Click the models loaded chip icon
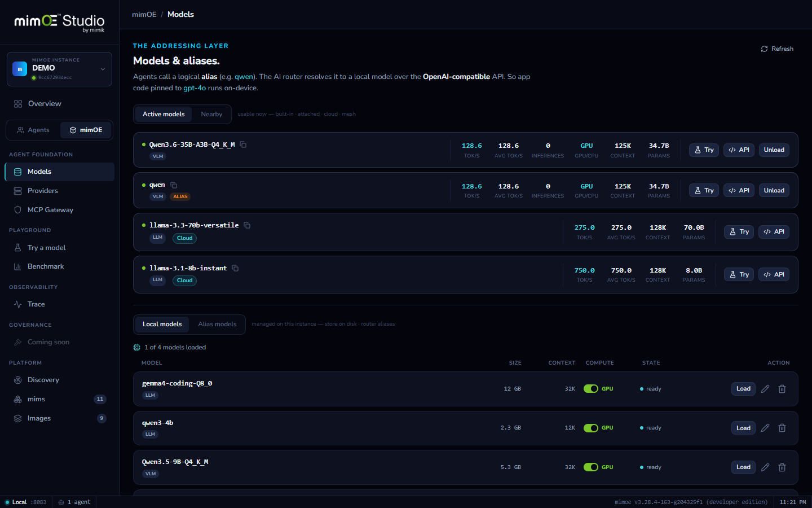The image size is (812, 508). pyautogui.click(x=136, y=347)
